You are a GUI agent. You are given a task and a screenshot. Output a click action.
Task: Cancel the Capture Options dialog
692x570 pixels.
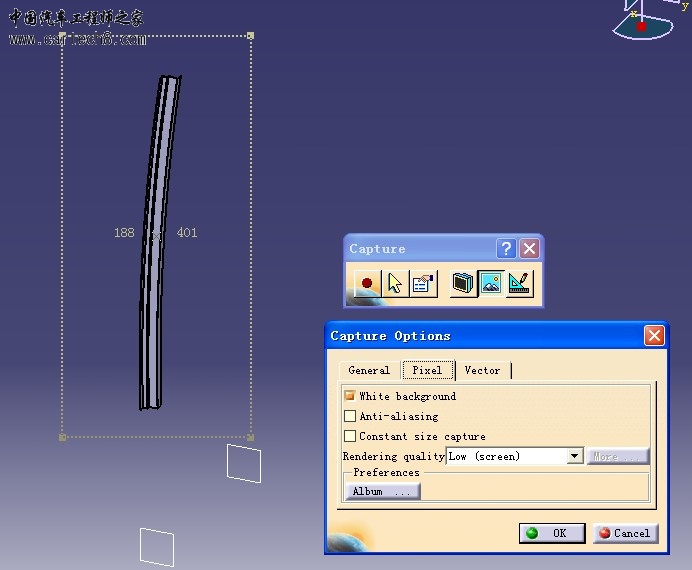[625, 533]
